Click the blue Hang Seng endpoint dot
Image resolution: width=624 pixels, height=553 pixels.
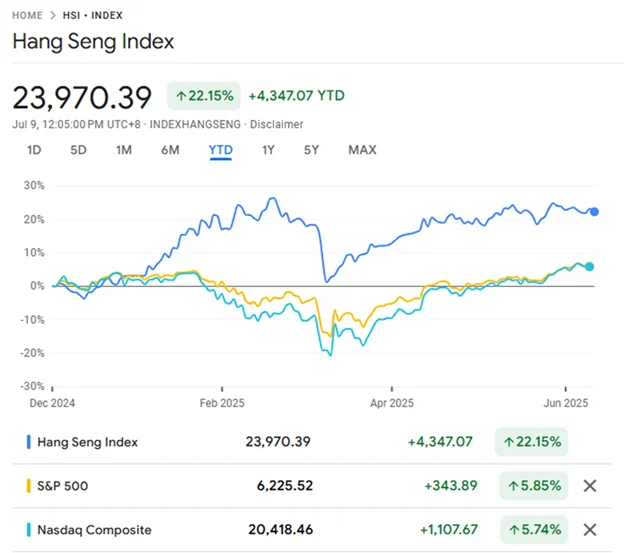(594, 212)
